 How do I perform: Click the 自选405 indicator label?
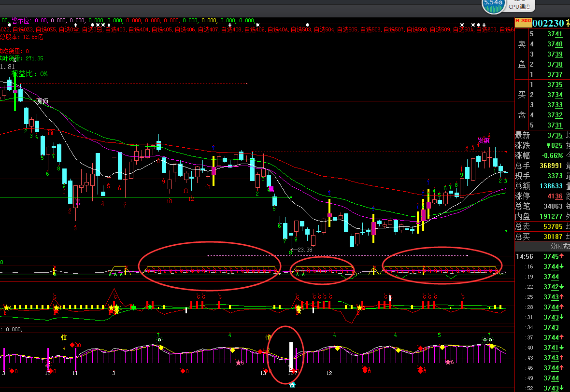coord(161,29)
